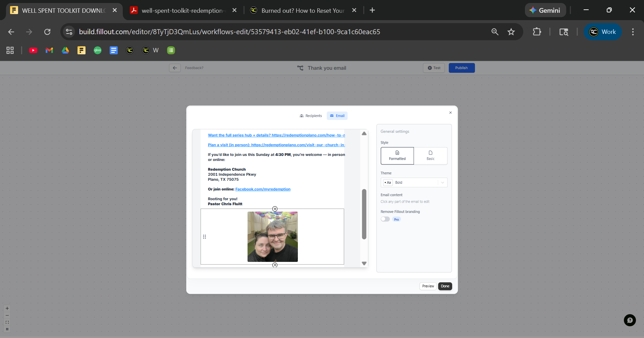Close the email editor dialog
Screen dimensions: 644x338
point(450,113)
